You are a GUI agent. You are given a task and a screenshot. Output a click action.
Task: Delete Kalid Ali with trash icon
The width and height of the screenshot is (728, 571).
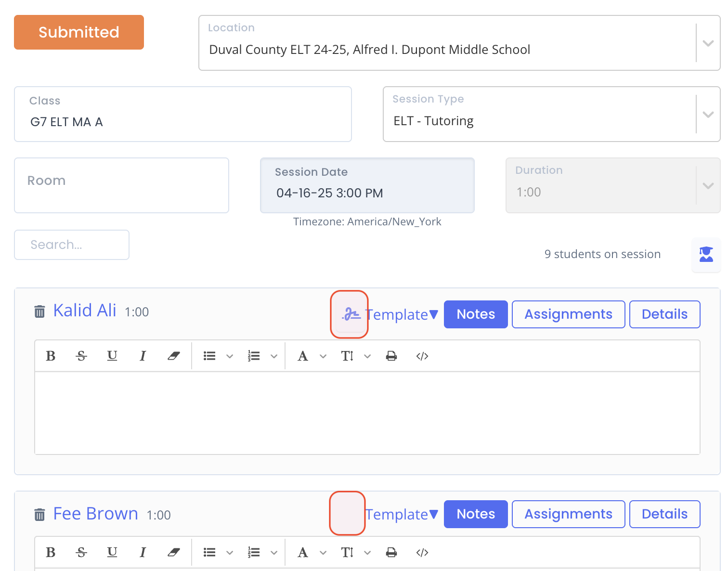pyautogui.click(x=39, y=311)
